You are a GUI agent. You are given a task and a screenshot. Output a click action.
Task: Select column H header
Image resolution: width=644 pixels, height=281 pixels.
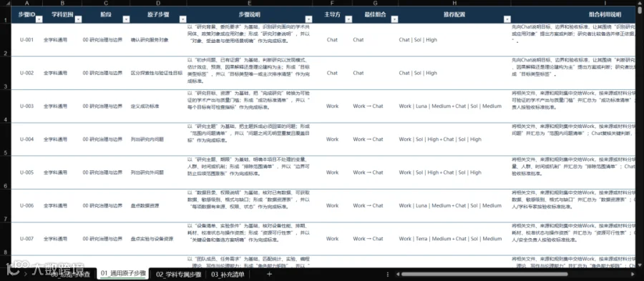454,3
